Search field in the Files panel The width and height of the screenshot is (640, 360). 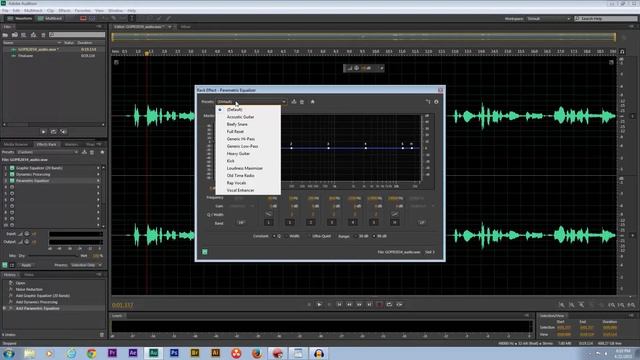point(78,35)
